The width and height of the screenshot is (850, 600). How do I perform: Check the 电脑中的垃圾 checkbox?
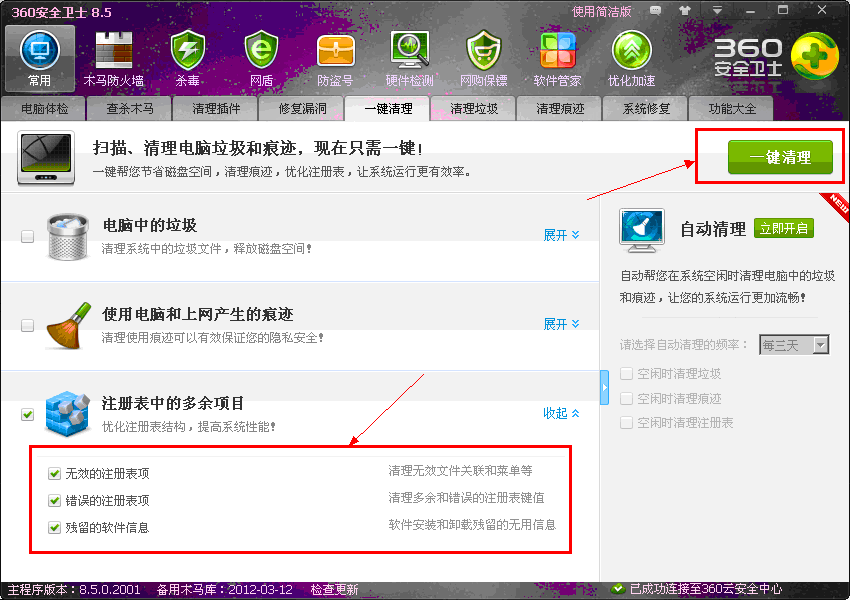point(27,236)
